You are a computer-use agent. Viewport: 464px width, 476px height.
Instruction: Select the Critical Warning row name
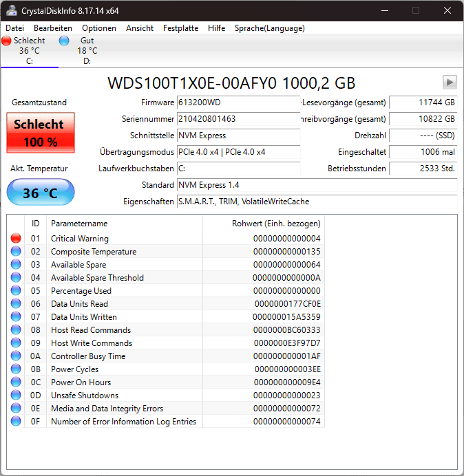(80, 239)
